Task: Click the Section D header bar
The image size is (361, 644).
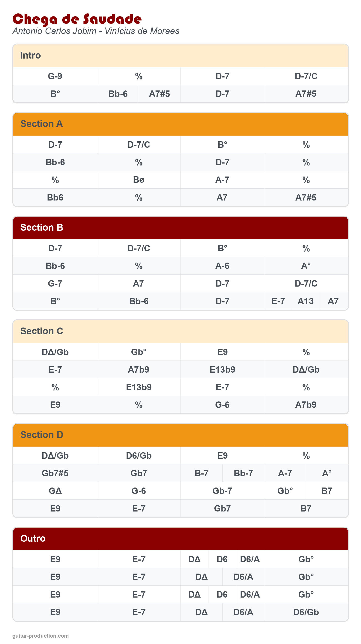Action: click(x=180, y=435)
